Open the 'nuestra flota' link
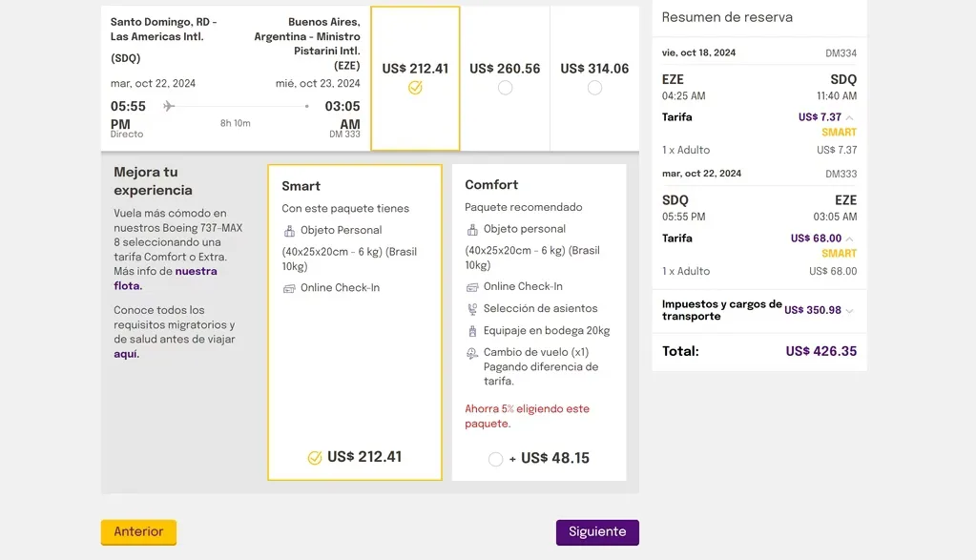 coord(196,272)
